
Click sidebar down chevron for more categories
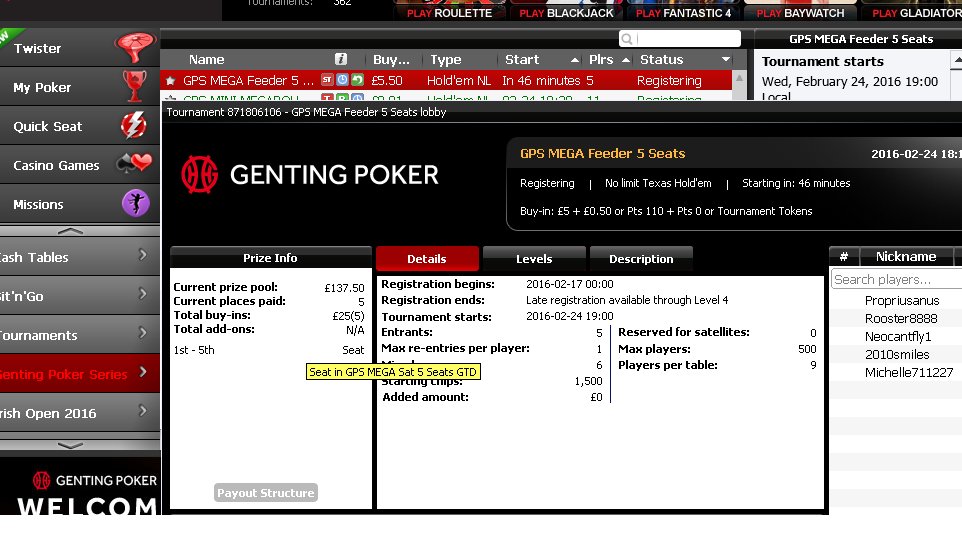[70, 445]
